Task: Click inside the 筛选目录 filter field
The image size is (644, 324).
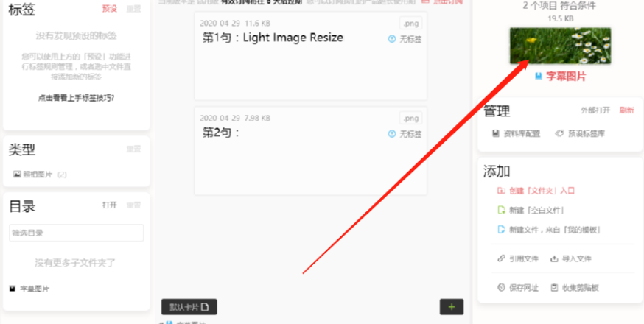Action: 77,233
